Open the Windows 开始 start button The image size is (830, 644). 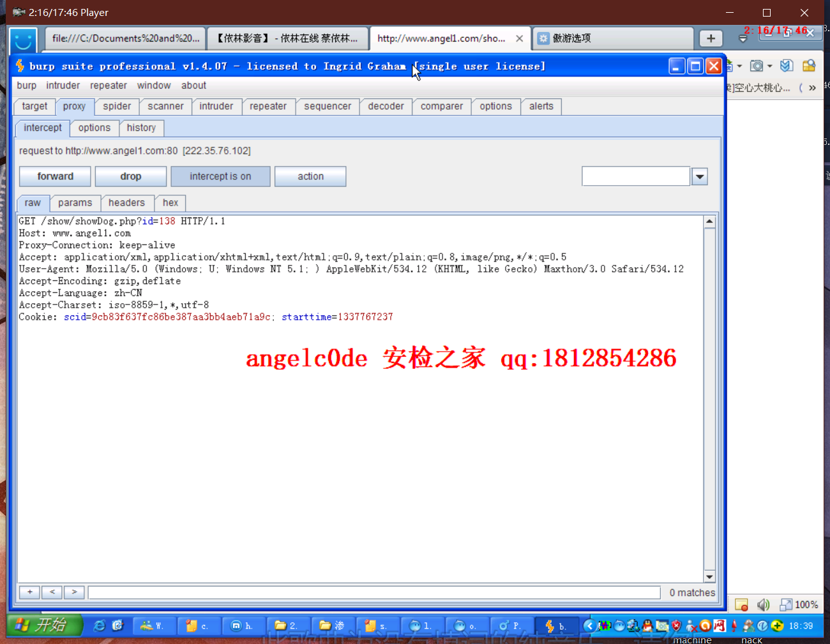point(45,625)
